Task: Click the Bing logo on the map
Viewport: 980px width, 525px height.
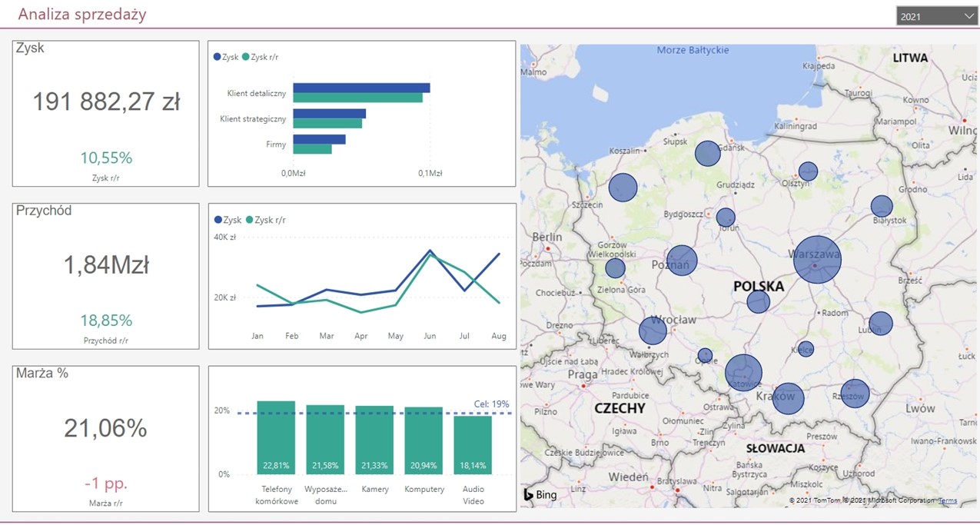Action: pyautogui.click(x=540, y=495)
